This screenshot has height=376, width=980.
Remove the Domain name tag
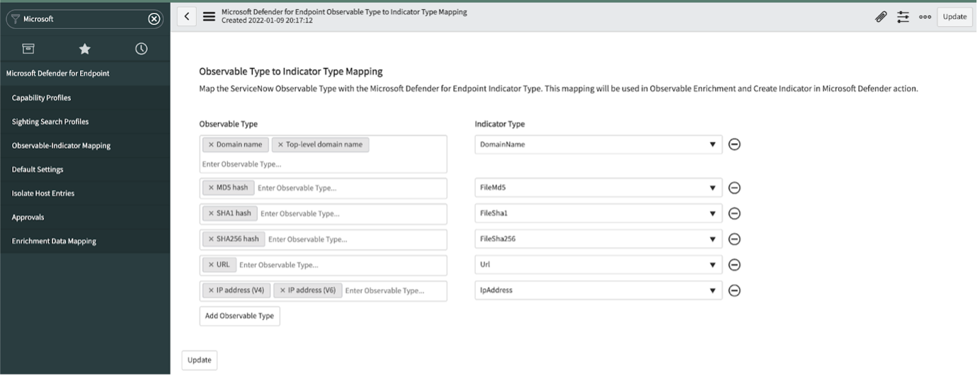point(210,144)
